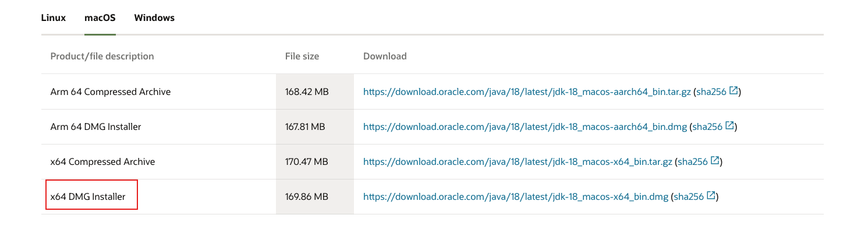Select the macOS tab
Screen dimensions: 868x243
[x=100, y=17]
